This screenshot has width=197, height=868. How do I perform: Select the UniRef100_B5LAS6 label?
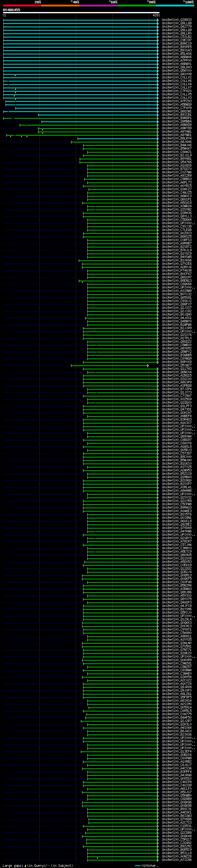[x=177, y=54]
